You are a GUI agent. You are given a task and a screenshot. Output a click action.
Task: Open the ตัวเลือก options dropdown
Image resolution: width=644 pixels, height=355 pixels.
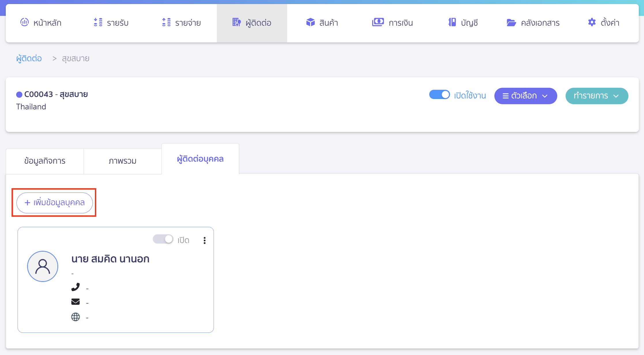[x=526, y=96]
